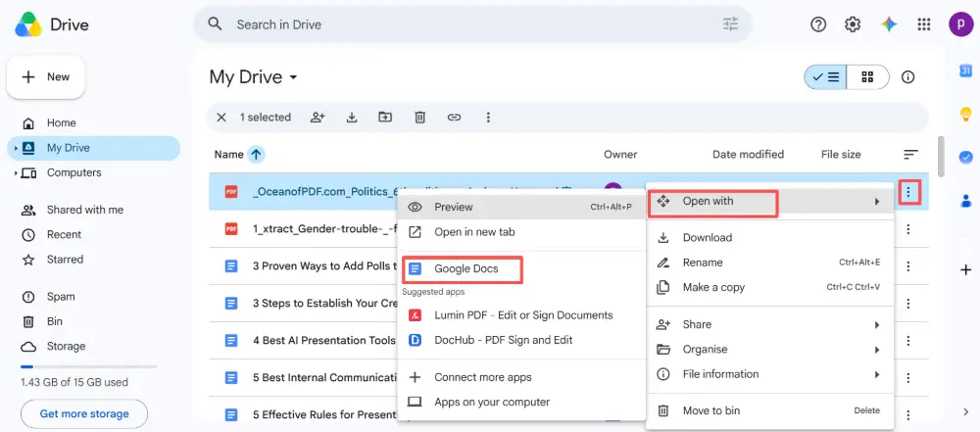
Task: Expand the Share submenu arrow
Action: pyautogui.click(x=876, y=325)
